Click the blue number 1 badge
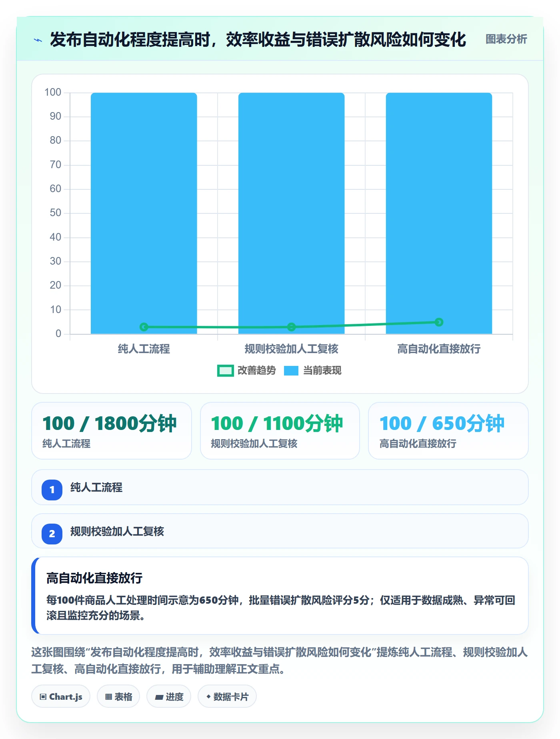Viewport: 560px width, 739px height. [52, 490]
